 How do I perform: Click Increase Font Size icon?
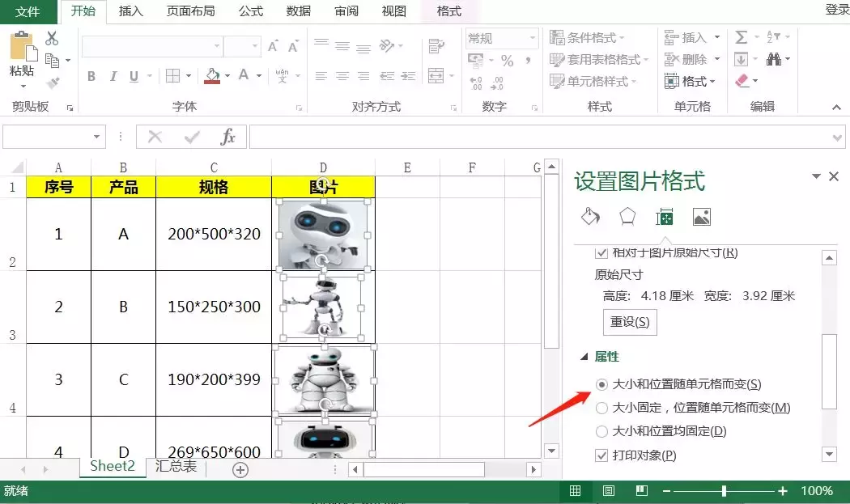tap(273, 46)
